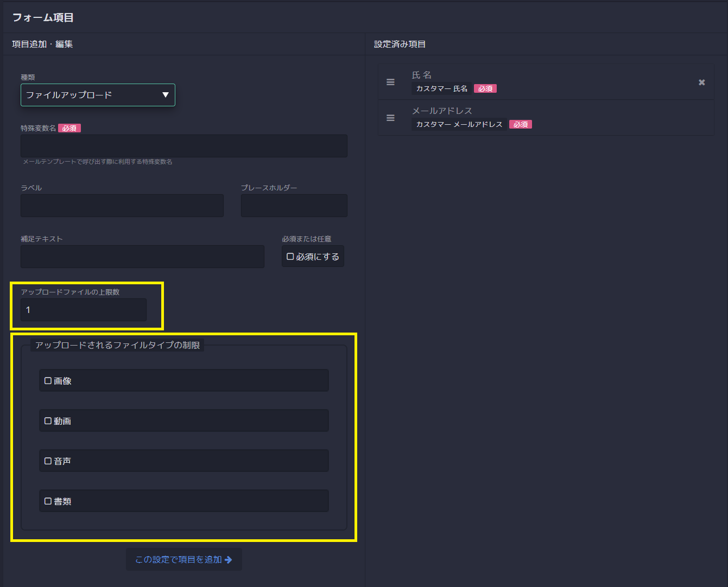
Task: Click the 必須 badge beside 特殊変数名
Action: [69, 129]
